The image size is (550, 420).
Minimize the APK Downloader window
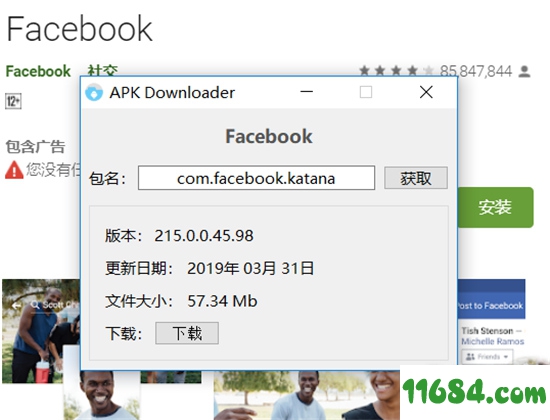pyautogui.click(x=306, y=92)
